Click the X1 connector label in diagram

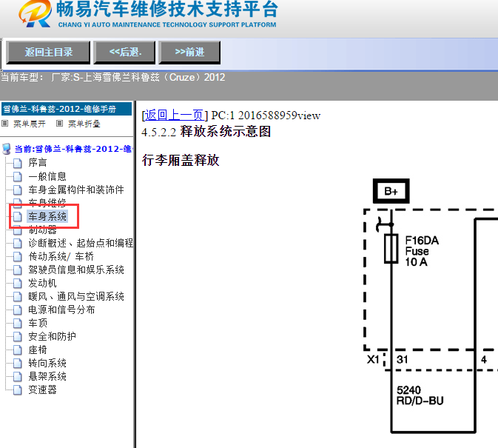pos(373,359)
